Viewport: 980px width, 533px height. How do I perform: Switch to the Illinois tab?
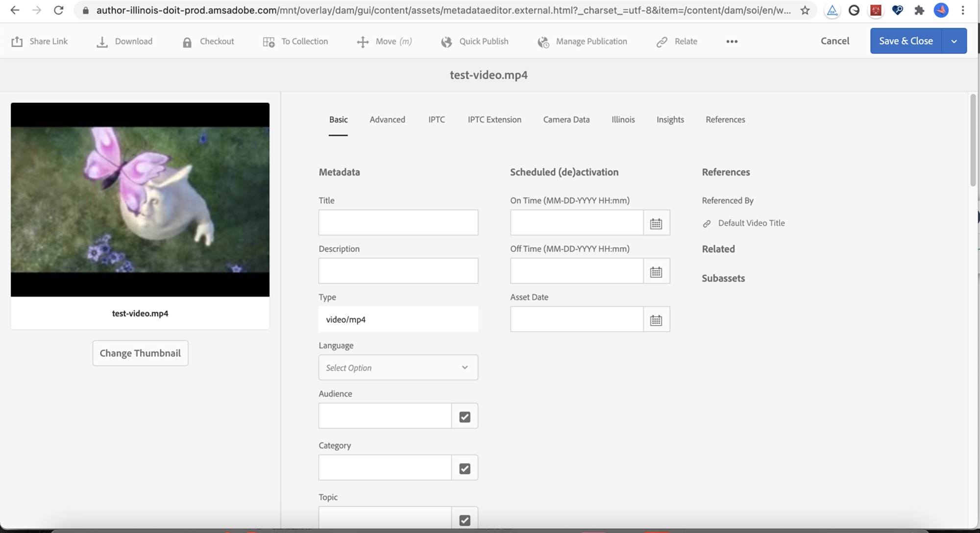pos(623,119)
